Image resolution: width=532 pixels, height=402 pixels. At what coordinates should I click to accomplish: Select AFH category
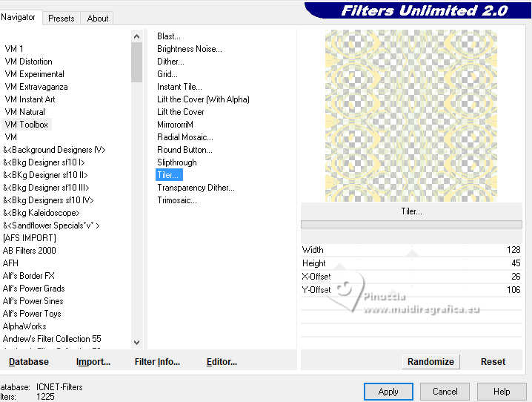[x=10, y=263]
